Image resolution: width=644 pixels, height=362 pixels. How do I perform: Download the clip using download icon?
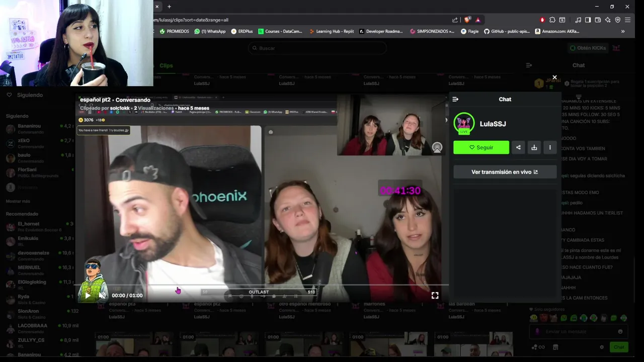tap(534, 147)
